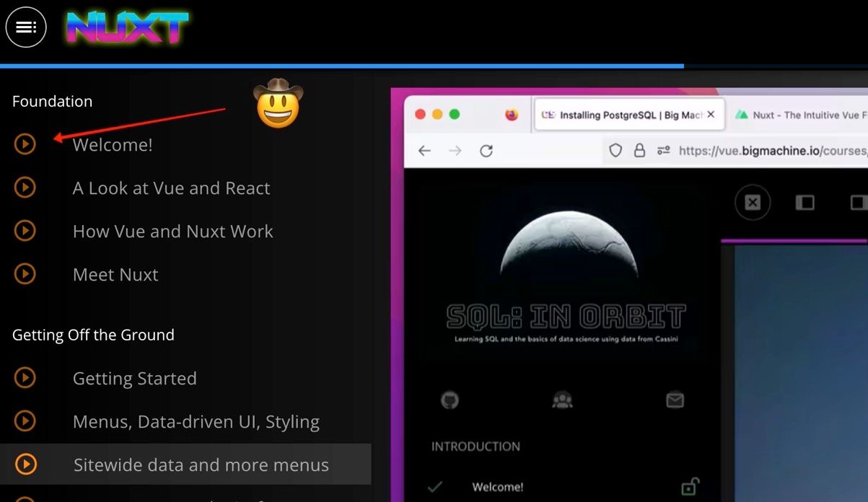Open the hamburger menu button

point(26,27)
